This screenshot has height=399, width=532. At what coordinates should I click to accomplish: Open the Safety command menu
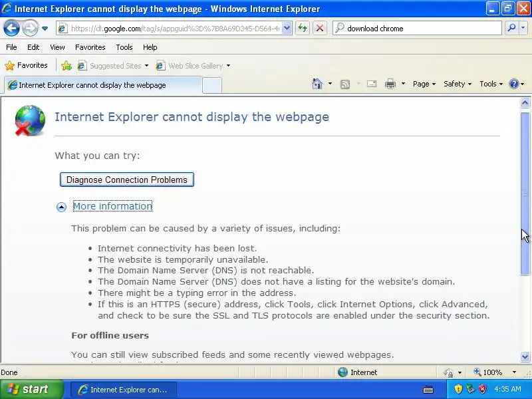(458, 84)
